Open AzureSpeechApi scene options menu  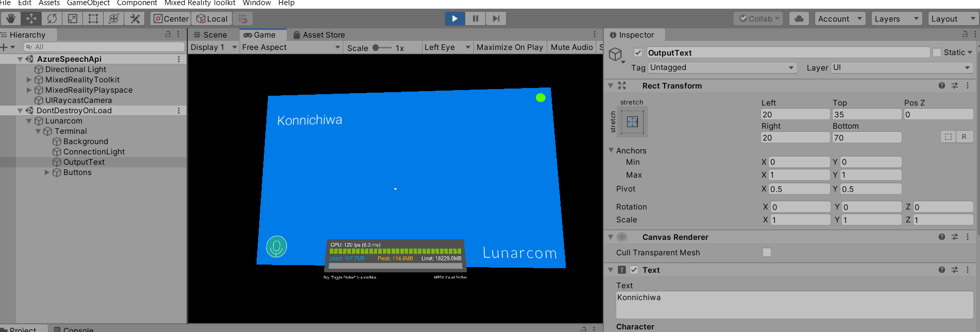(179, 59)
